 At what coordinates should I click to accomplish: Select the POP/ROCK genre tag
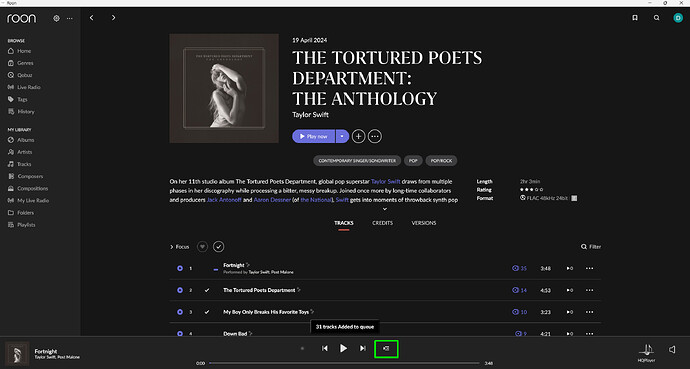(x=441, y=161)
